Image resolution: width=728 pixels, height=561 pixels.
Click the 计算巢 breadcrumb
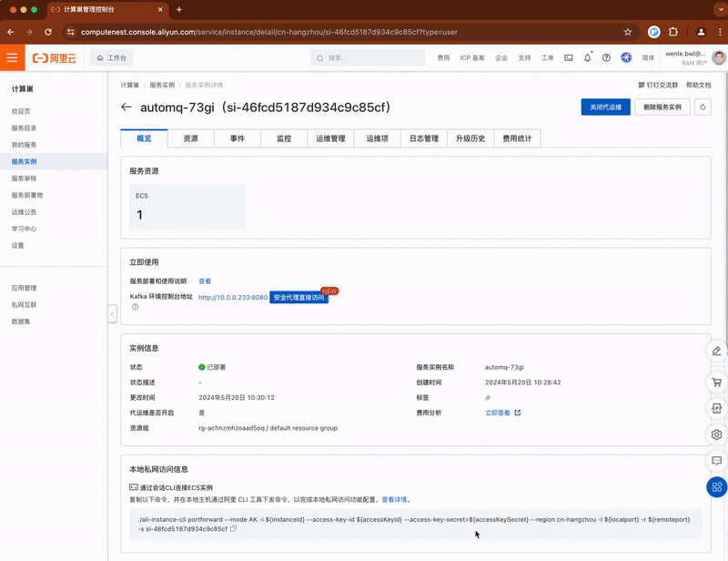pos(129,85)
